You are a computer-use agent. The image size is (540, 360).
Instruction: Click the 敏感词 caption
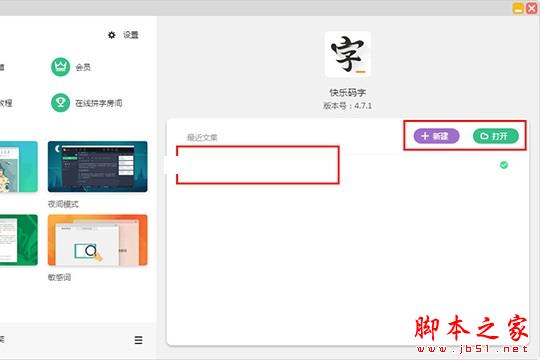pyautogui.click(x=59, y=277)
